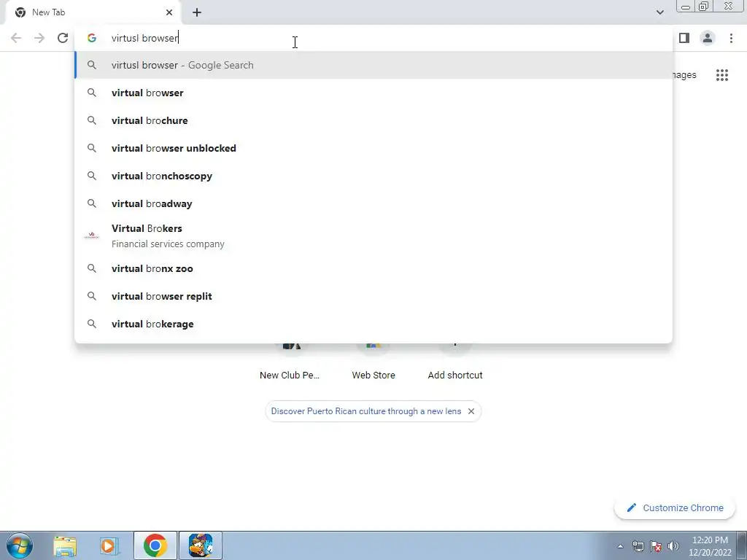Open the profile avatar menu
Viewport: 747px width, 560px height.
708,38
